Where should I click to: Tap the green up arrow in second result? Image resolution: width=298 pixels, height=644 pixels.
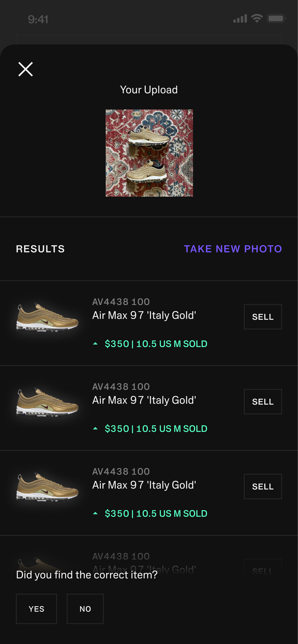[95, 428]
